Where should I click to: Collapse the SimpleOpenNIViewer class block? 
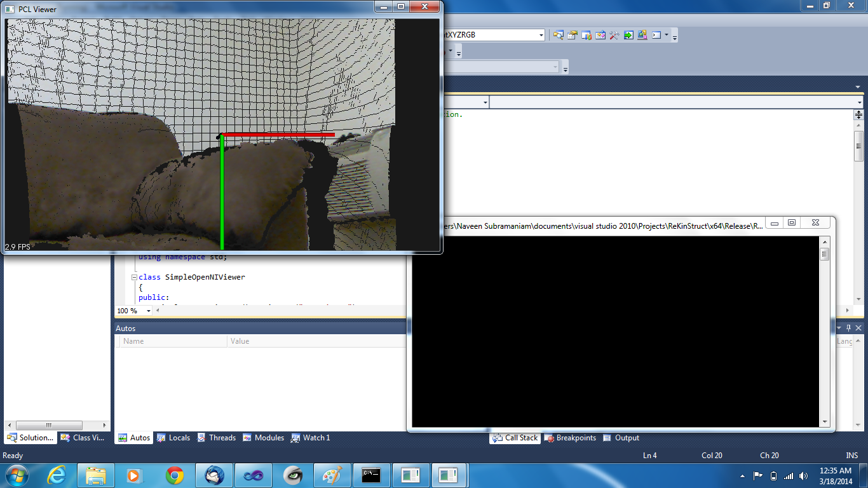(x=134, y=278)
